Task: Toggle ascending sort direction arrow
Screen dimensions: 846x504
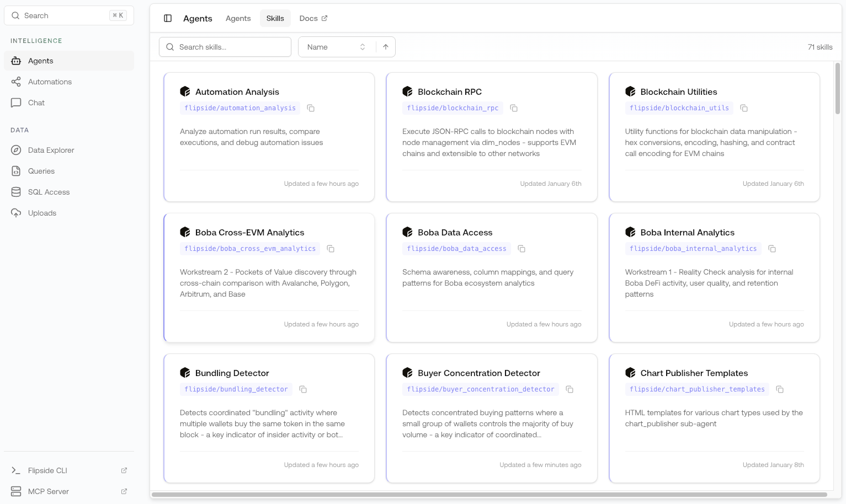Action: pos(386,47)
